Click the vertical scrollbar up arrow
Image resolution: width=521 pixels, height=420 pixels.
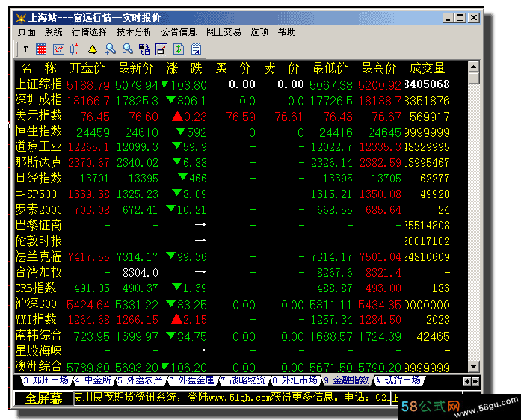(x=473, y=67)
